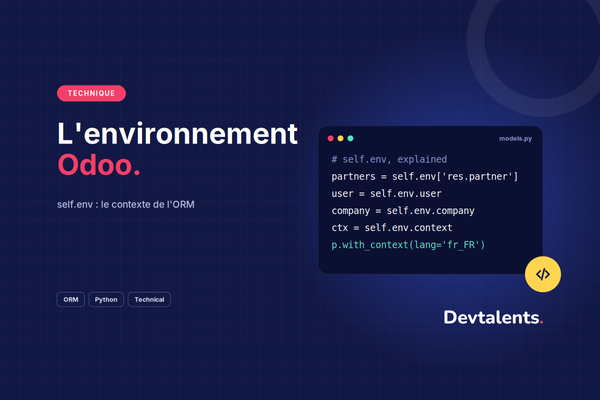This screenshot has height=400, width=600.
Task: Click the line company = self.env.company
Action: click(403, 211)
